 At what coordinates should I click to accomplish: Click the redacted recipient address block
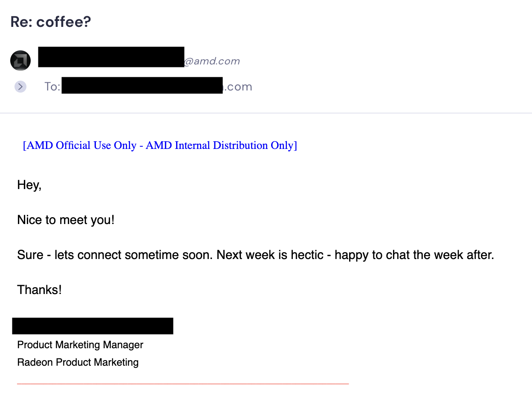tap(142, 85)
